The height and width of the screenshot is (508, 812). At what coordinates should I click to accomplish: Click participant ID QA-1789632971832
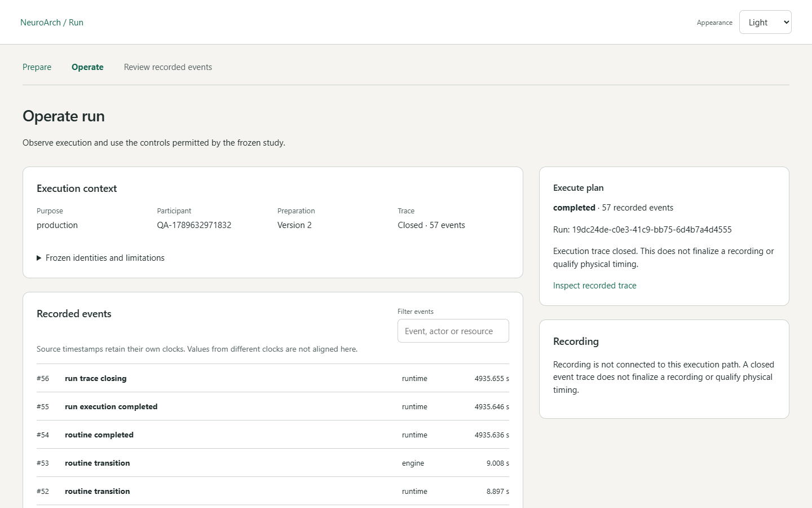pyautogui.click(x=194, y=225)
